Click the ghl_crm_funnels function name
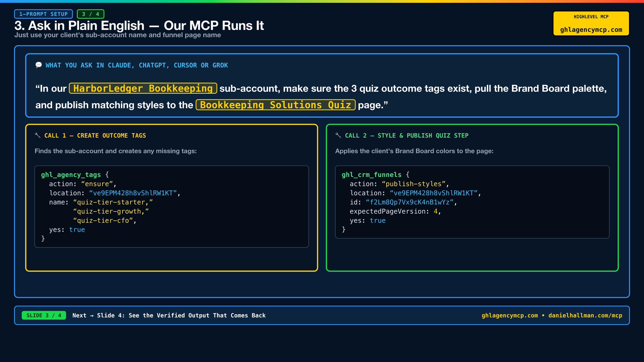Viewport: 644px width, 362px height. [x=372, y=175]
